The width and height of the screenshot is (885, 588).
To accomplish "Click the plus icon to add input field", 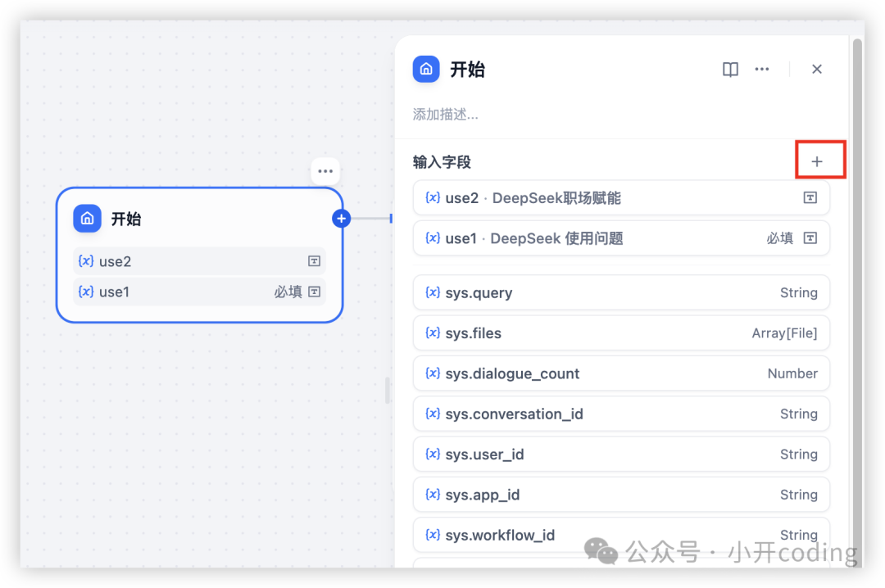I will (x=817, y=162).
